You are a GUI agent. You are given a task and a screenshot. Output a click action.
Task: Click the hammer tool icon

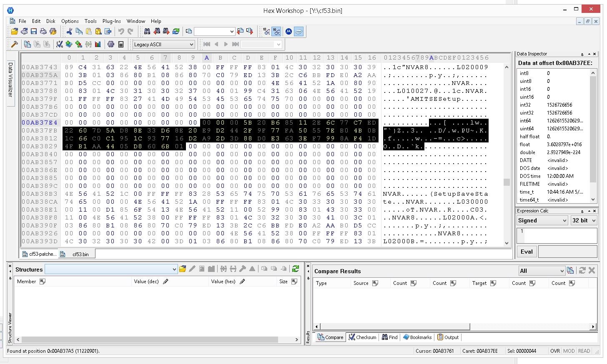(x=15, y=44)
